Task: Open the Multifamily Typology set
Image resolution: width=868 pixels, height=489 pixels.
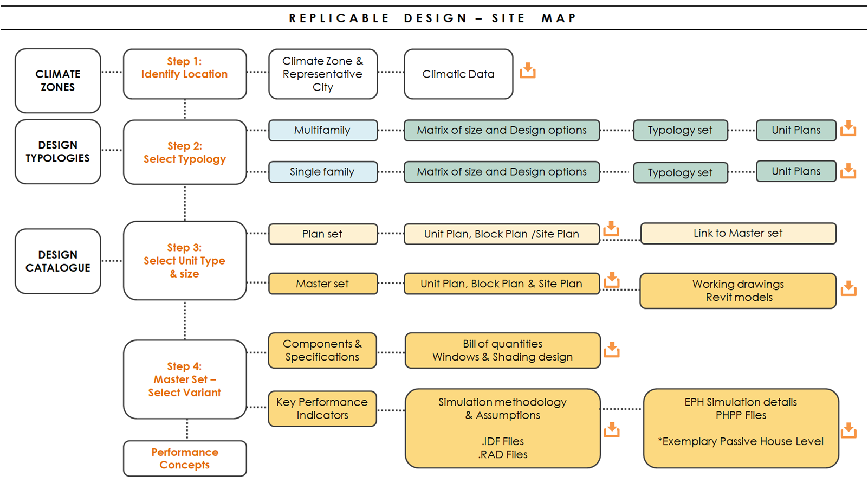Action: pyautogui.click(x=681, y=130)
